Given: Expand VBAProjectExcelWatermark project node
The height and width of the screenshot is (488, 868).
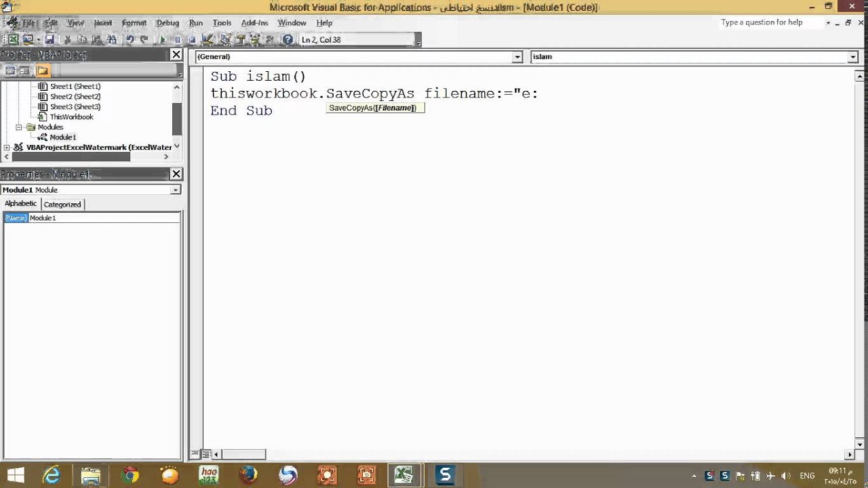Looking at the screenshot, I should (x=7, y=147).
